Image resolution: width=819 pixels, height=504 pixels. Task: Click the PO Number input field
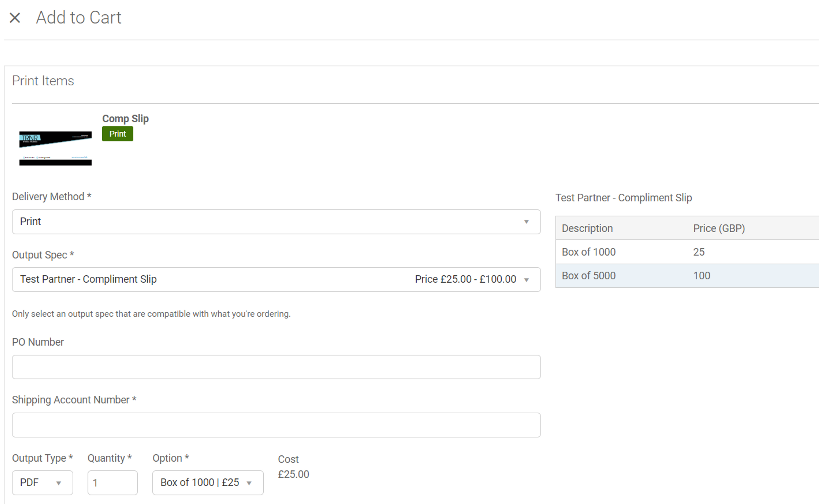coord(276,367)
